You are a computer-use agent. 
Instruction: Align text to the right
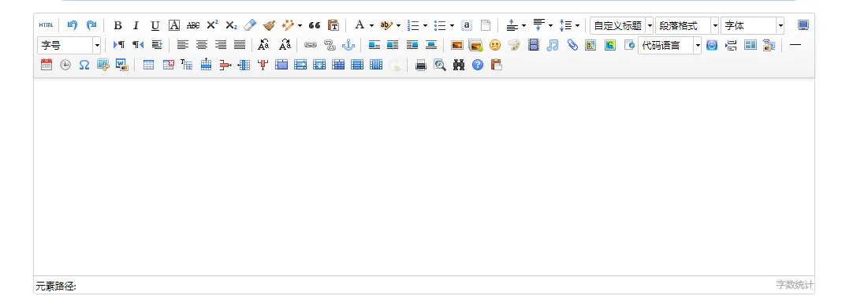click(x=221, y=46)
